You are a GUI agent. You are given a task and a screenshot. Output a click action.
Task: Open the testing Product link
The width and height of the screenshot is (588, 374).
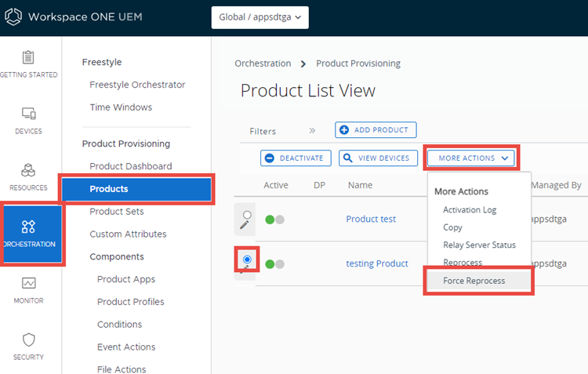[377, 263]
